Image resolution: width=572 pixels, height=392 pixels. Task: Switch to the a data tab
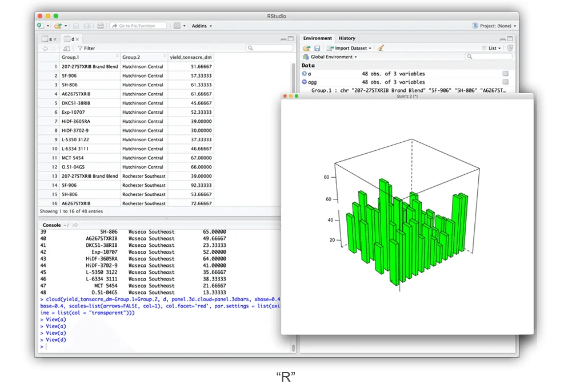(x=50, y=39)
